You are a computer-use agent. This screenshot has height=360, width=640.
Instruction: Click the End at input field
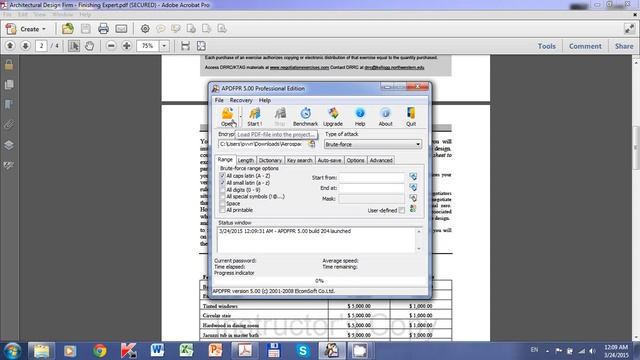[372, 188]
